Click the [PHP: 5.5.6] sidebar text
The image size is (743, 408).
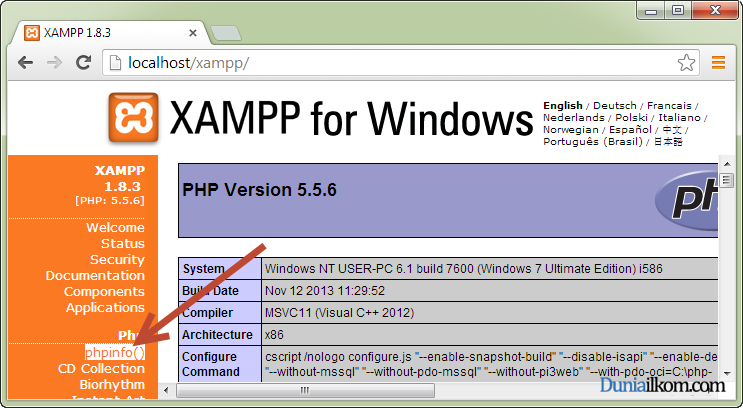click(x=110, y=200)
